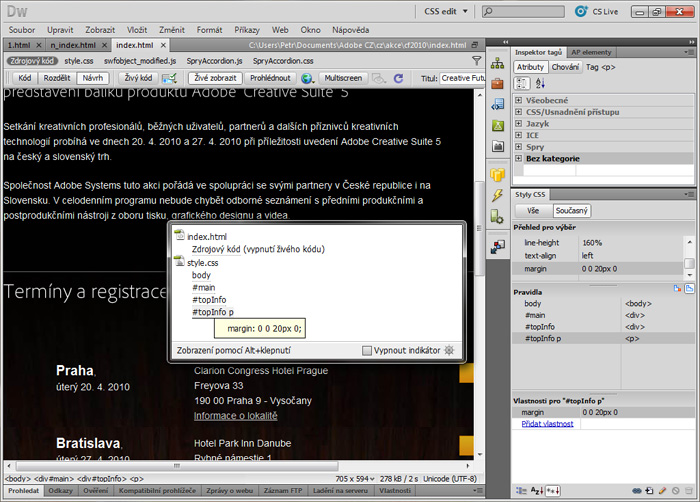Open the CSS edit workspace dropdown
Image resolution: width=700 pixels, height=502 pixels.
point(446,12)
